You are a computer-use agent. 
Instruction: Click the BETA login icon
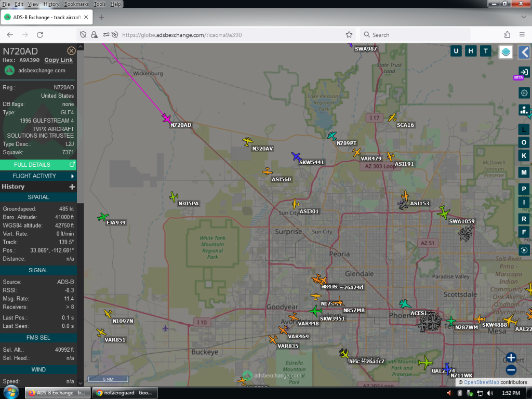524,72
